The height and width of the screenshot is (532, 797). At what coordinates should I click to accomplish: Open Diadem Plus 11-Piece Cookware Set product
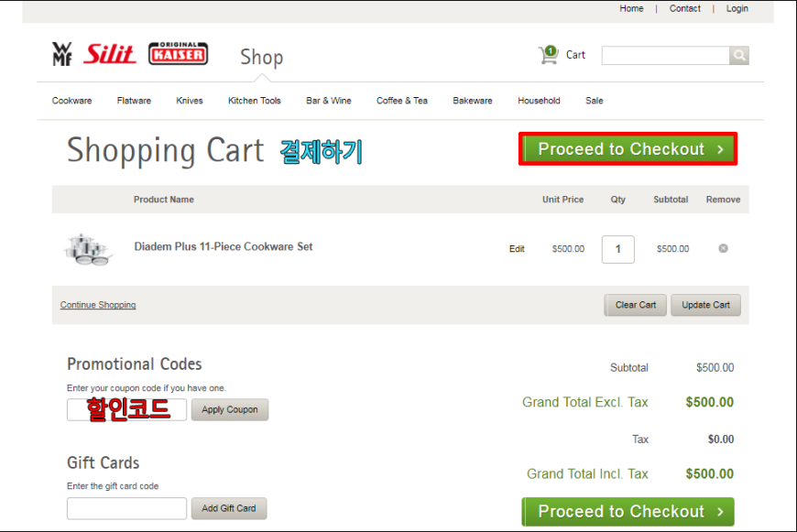(x=224, y=246)
